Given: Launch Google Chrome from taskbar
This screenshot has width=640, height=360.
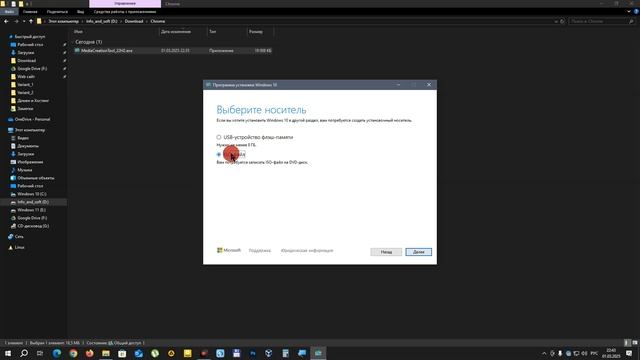Looking at the screenshot, I should tap(73, 353).
